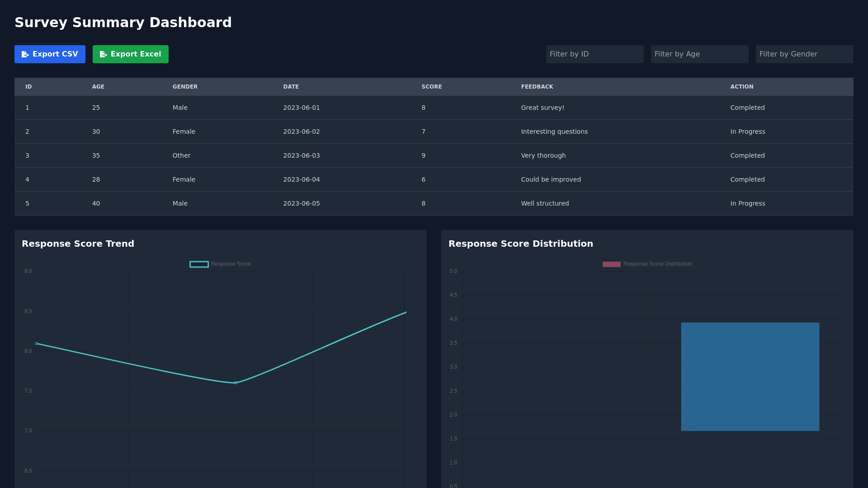Focus the Filter by Gender field
The width and height of the screenshot is (868, 488).
point(804,54)
